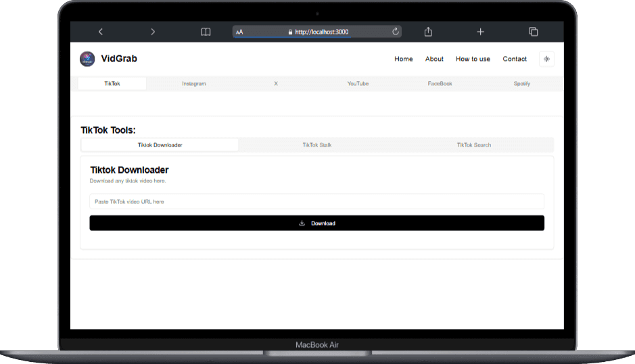Image resolution: width=635 pixels, height=364 pixels.
Task: Open the How to use link
Action: [x=473, y=59]
